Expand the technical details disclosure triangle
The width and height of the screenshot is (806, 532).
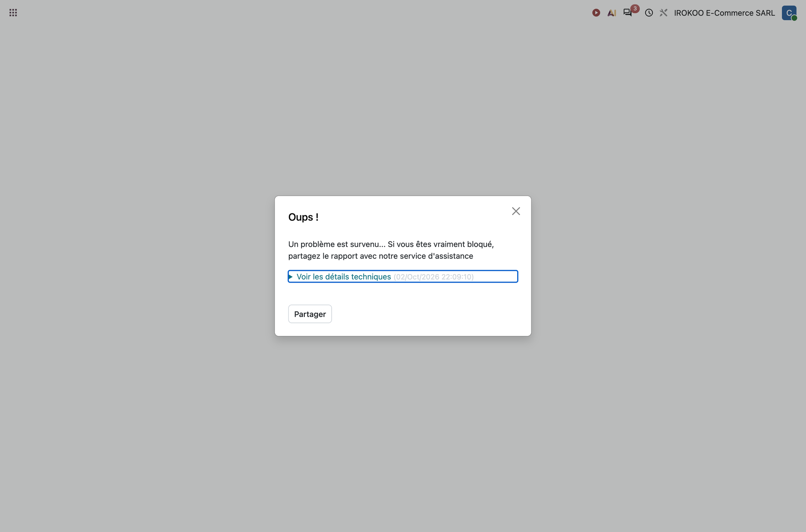(x=290, y=277)
